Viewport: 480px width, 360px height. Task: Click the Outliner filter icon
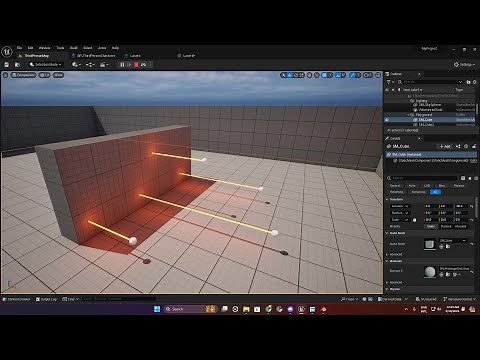coord(390,82)
